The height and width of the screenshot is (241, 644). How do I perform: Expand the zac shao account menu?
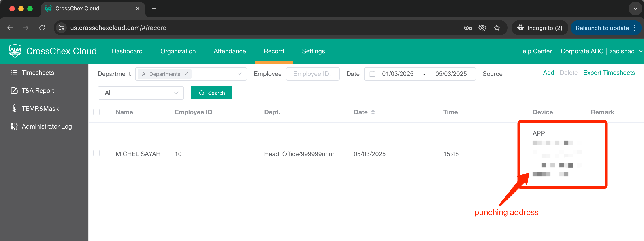(640, 51)
